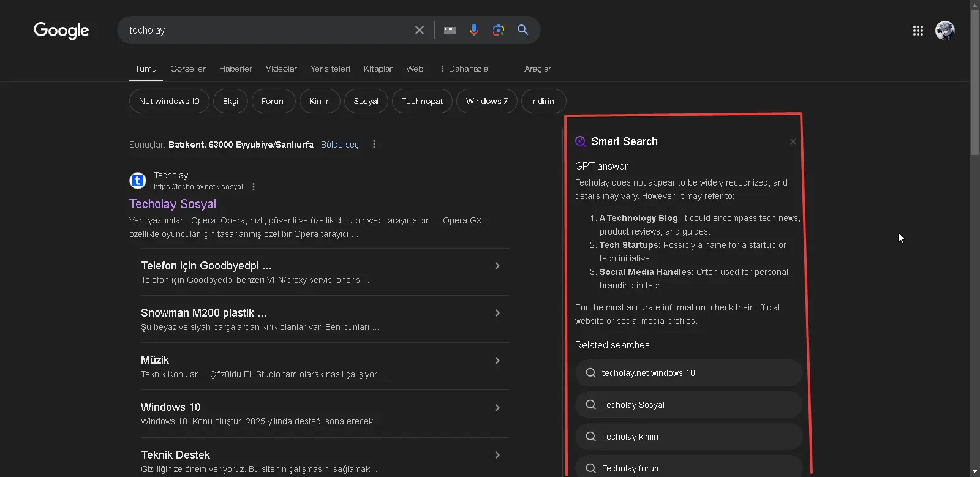Click search icon beside Techolay kimin suggestion
The image size is (980, 477).
click(x=590, y=437)
